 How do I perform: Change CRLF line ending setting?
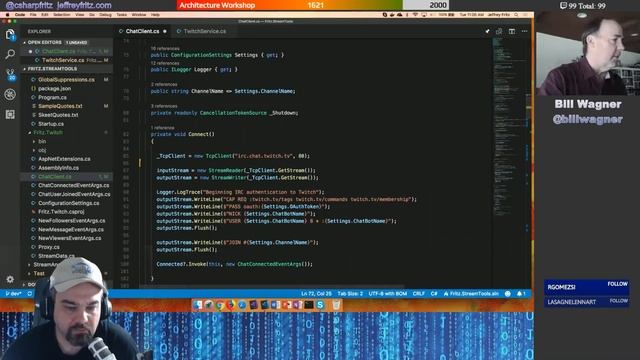tap(418, 293)
